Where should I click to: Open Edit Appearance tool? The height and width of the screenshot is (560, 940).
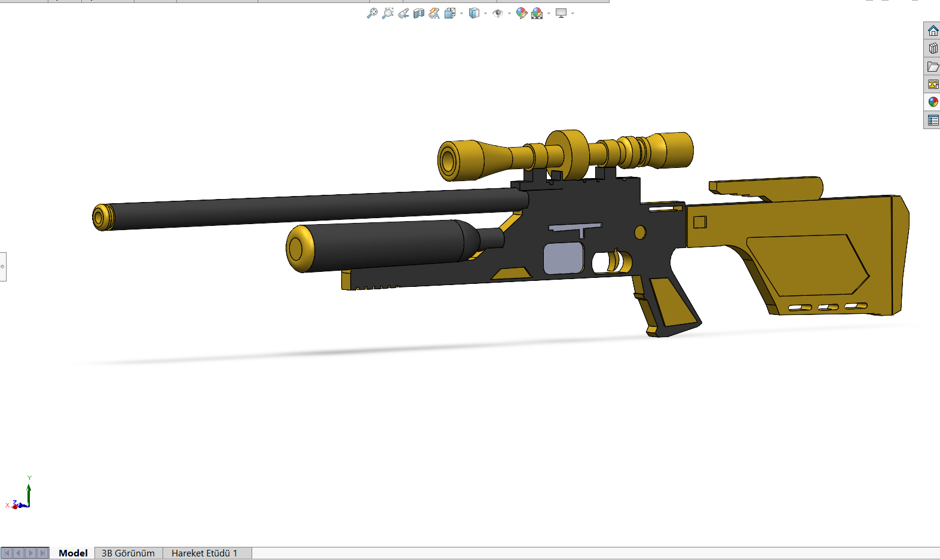click(x=522, y=13)
